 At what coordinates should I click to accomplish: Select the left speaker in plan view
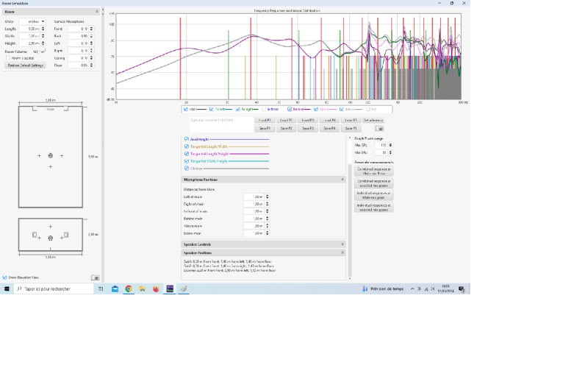tap(35, 108)
